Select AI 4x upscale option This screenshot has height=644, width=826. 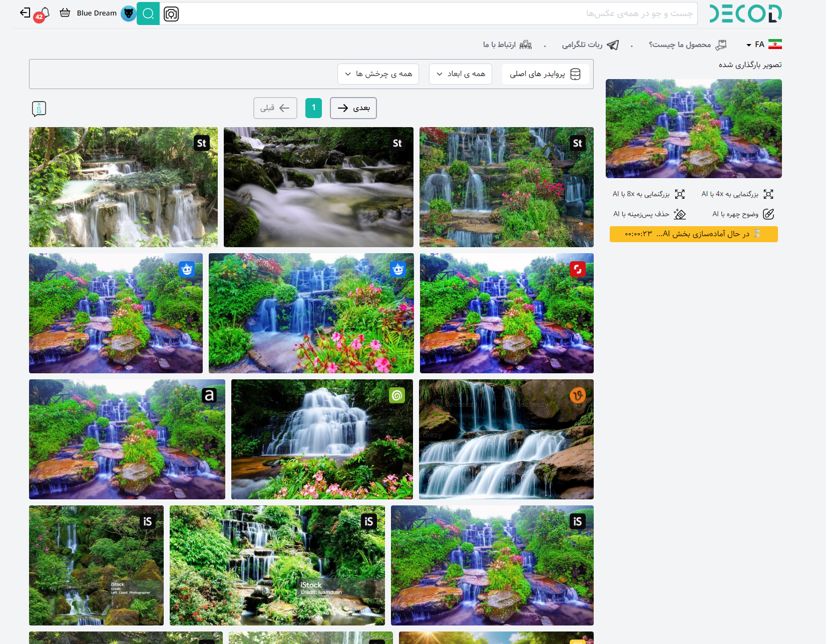coord(737,194)
